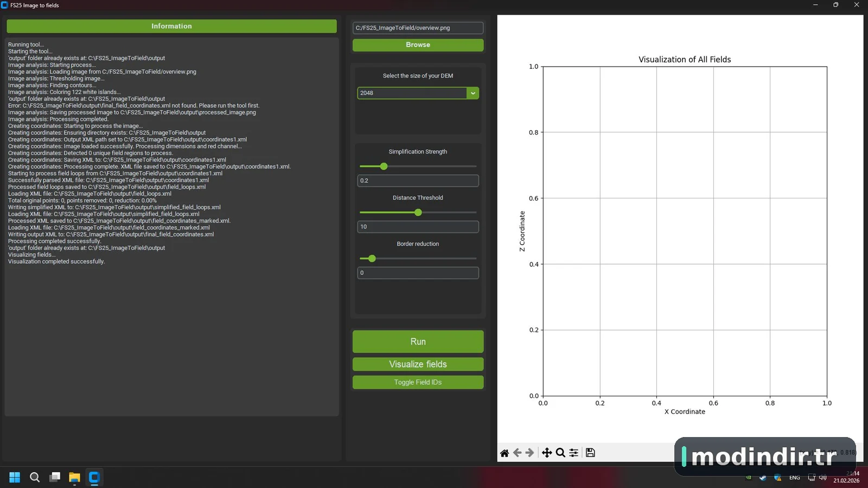The width and height of the screenshot is (868, 488).
Task: Click the Simplification Strength value field 0.2
Action: [418, 181]
